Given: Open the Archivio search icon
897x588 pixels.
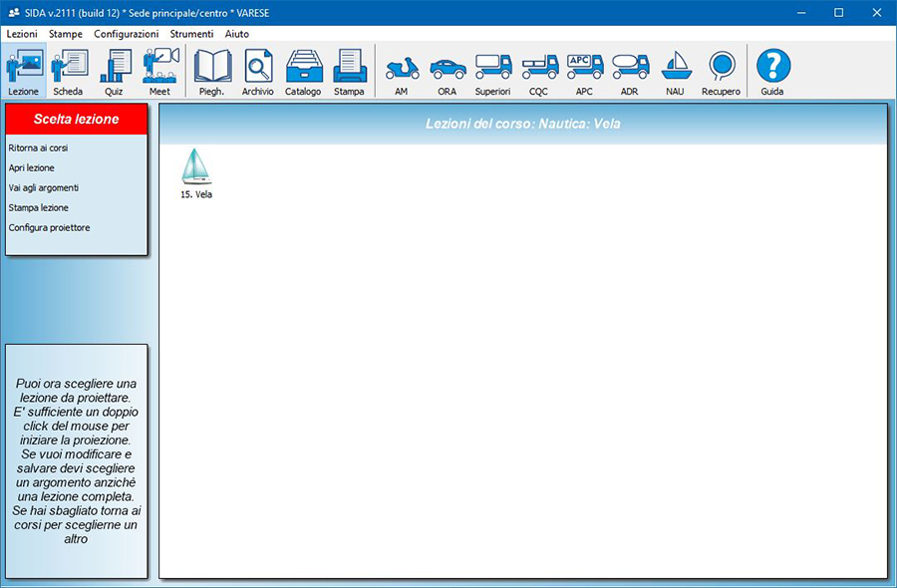Looking at the screenshot, I should coord(257,70).
